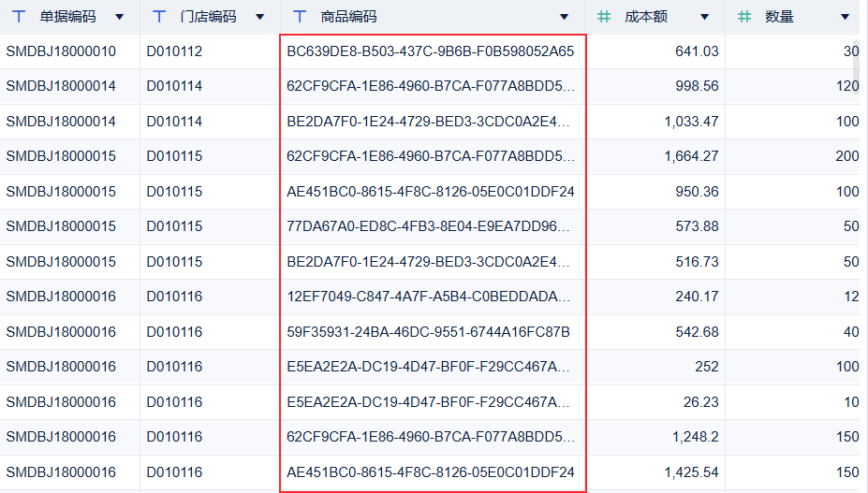
Task: Click D010116 in the 542.68 row
Action: coord(174,332)
